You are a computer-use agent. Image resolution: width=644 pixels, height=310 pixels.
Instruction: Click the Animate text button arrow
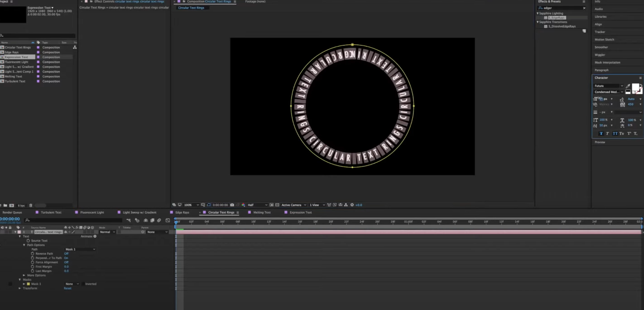click(x=95, y=236)
